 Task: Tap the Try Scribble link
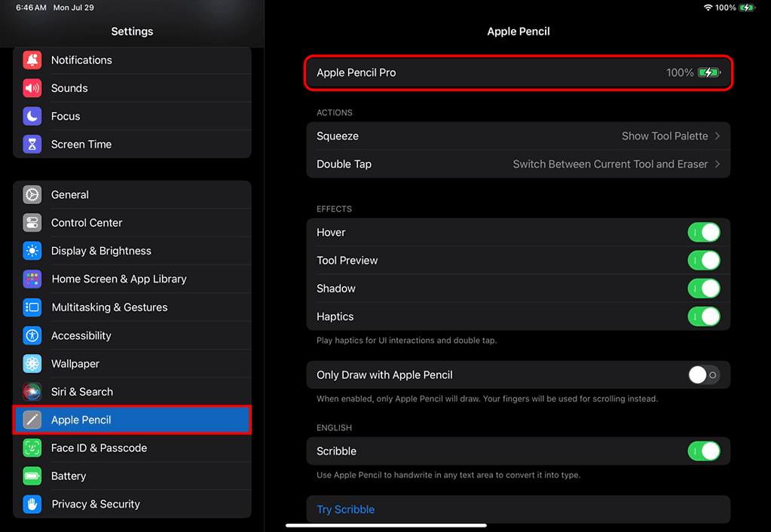[345, 509]
